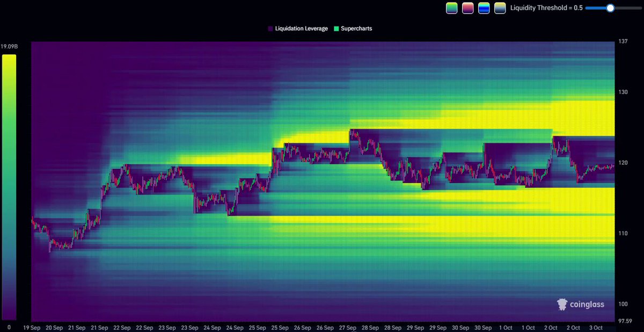Click the 110 price level on the right axis
644x332 pixels.
(622, 233)
